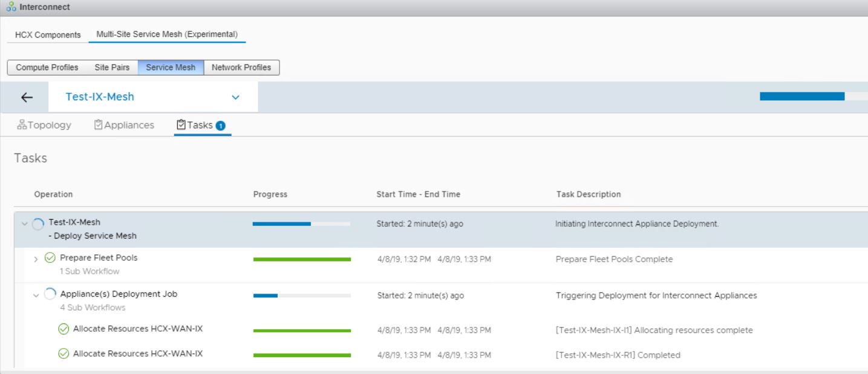The image size is (868, 374).
Task: Expand the Prepare Fleet Pools row
Action: 36,259
